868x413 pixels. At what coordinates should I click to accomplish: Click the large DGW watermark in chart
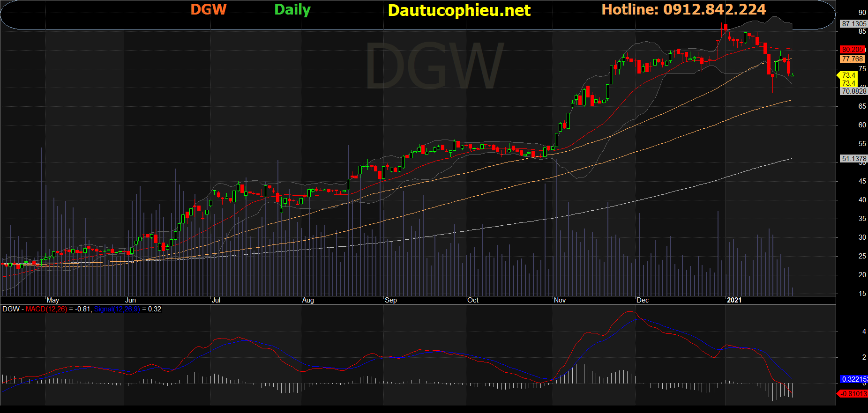tap(434, 66)
